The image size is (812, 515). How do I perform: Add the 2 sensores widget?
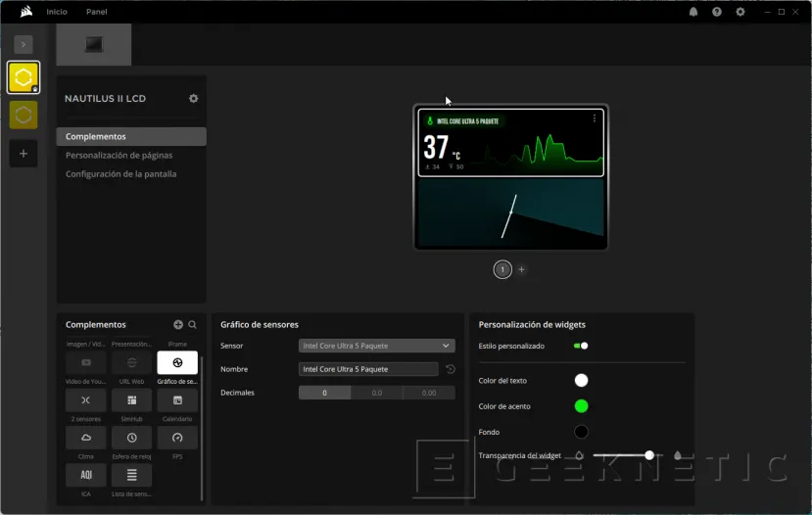pyautogui.click(x=86, y=400)
